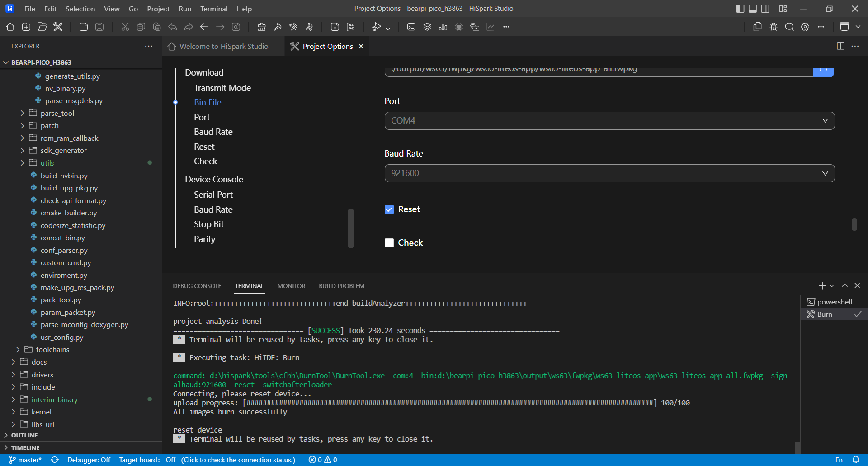Click the Clean broom icon
The image size is (868, 466).
click(x=262, y=27)
